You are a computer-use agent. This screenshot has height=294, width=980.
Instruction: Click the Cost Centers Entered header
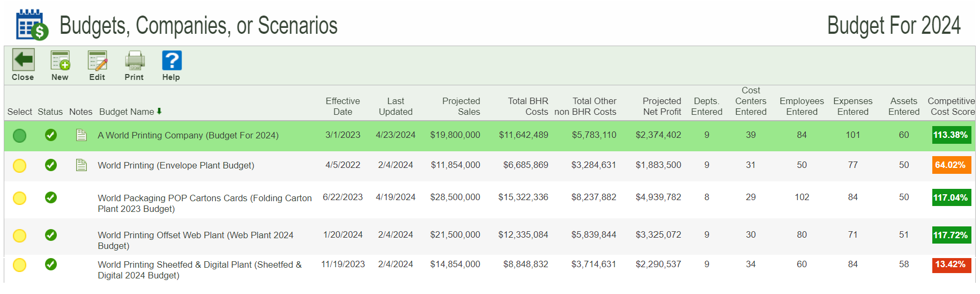click(x=751, y=101)
